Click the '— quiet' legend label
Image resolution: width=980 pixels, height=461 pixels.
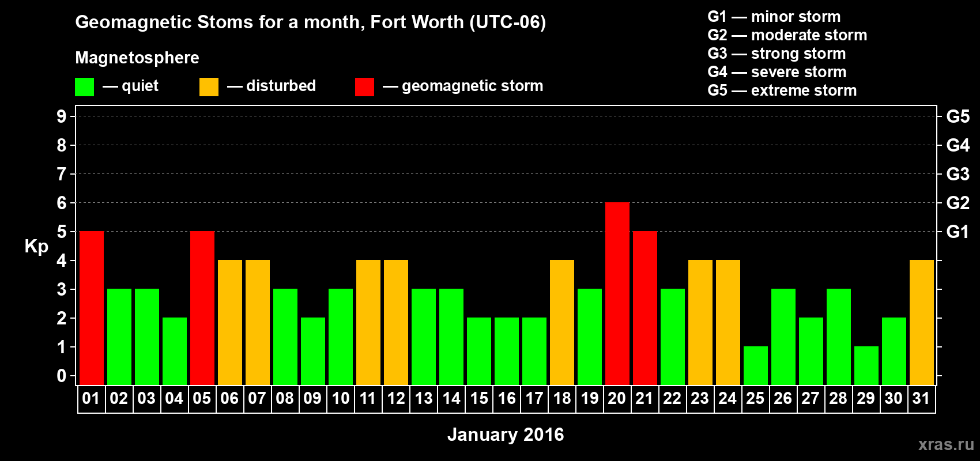[x=130, y=86]
